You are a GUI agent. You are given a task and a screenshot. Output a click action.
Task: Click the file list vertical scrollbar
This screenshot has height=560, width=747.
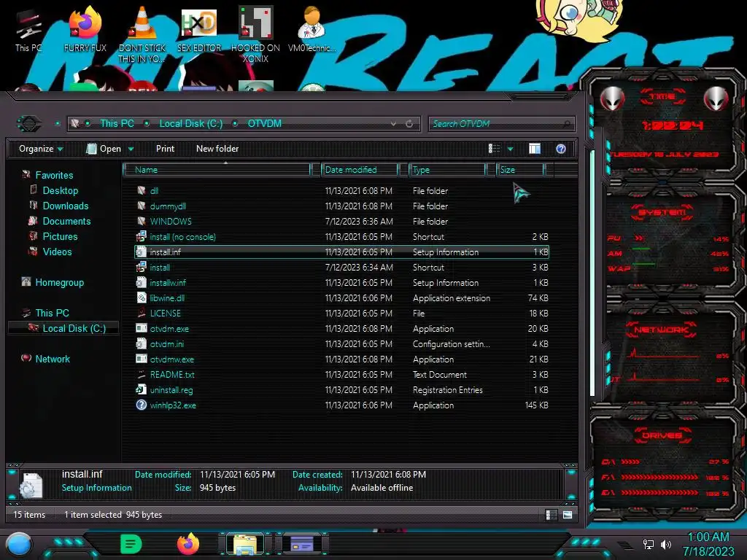point(592,273)
